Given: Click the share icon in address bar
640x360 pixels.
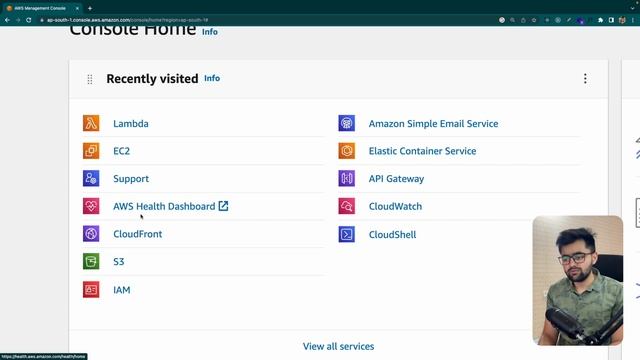Looking at the screenshot, I should coord(523,20).
